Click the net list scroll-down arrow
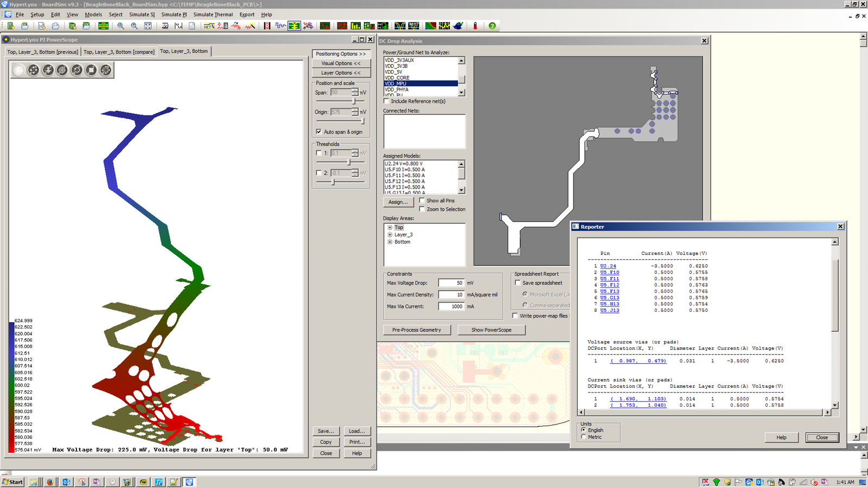 [x=462, y=93]
